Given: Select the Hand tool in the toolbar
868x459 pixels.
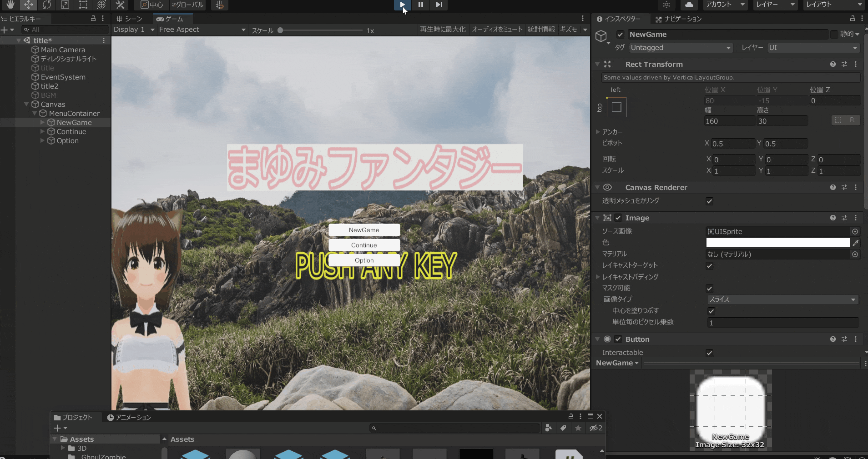Looking at the screenshot, I should [10, 5].
